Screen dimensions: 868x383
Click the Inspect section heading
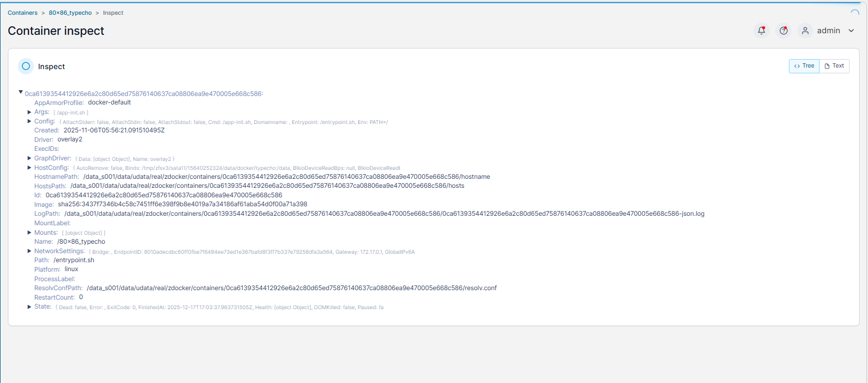[52, 66]
